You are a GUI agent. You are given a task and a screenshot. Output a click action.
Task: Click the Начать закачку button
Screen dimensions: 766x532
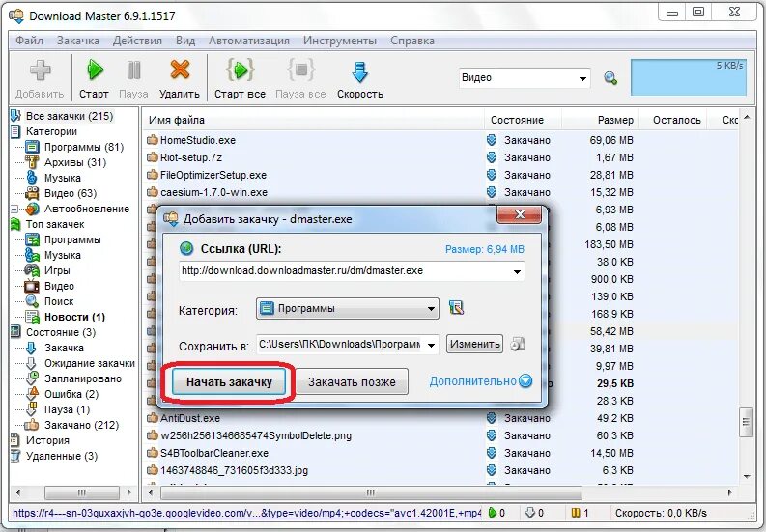pyautogui.click(x=229, y=381)
